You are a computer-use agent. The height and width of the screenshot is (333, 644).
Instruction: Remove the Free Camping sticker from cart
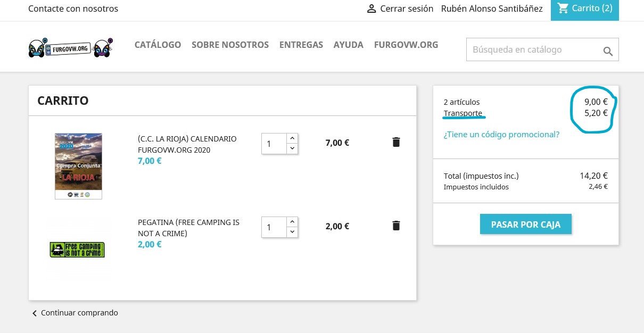pos(396,226)
